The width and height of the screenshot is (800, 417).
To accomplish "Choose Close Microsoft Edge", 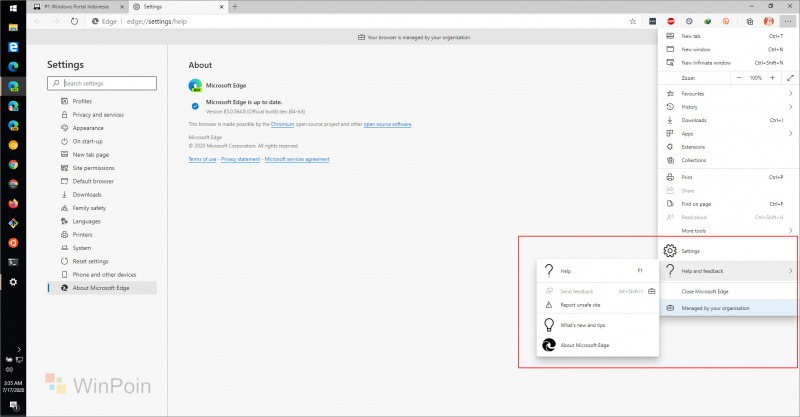I will coord(729,291).
